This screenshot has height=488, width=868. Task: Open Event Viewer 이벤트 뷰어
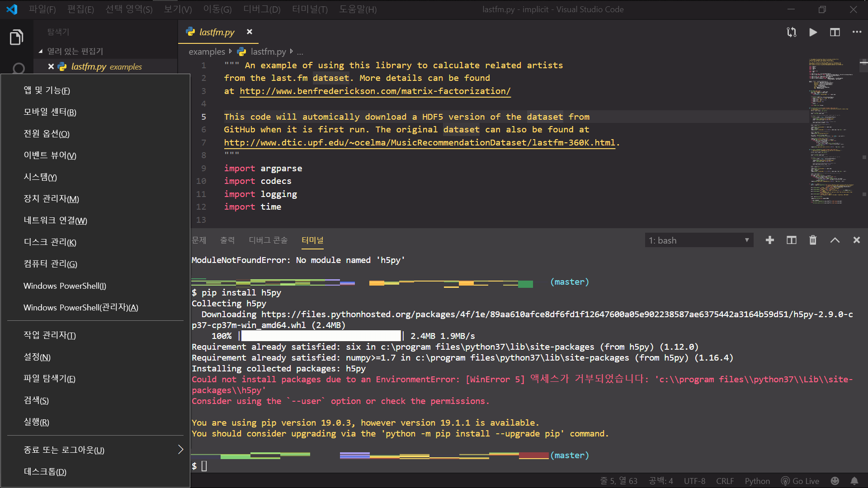(x=95, y=155)
